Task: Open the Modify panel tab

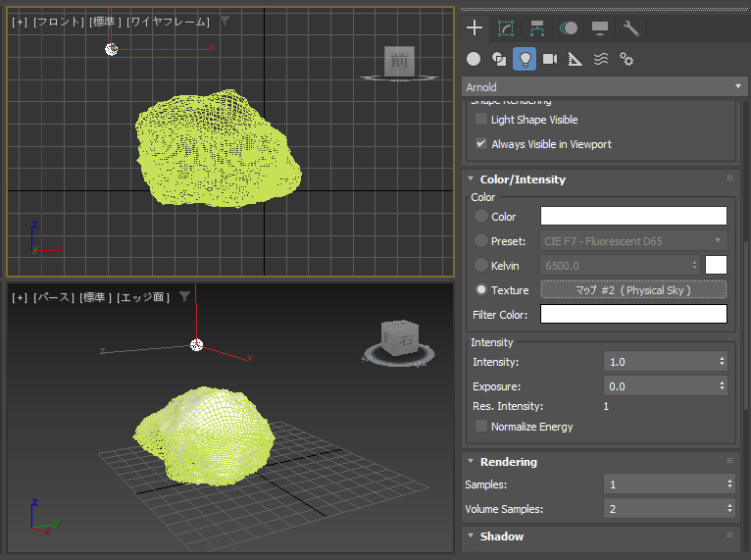Action: point(506,28)
